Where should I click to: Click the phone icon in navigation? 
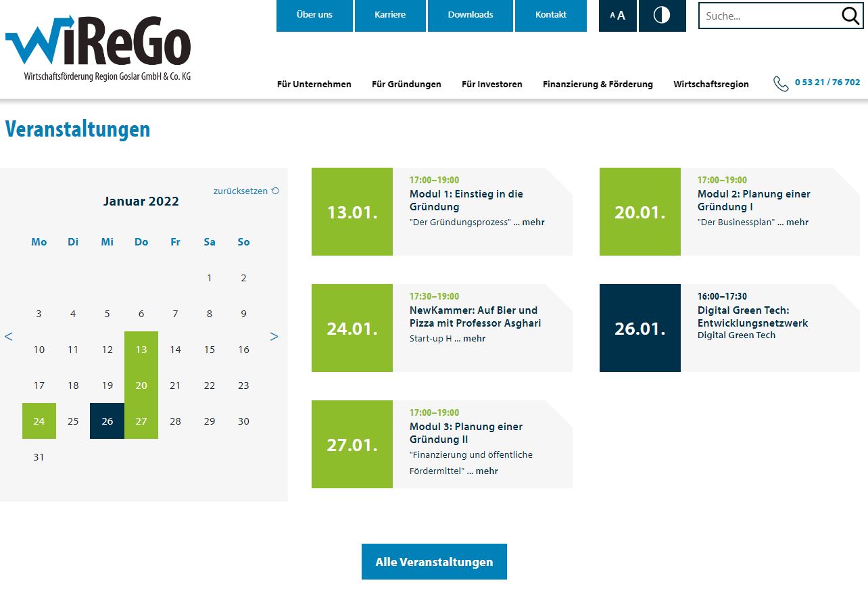click(x=781, y=83)
